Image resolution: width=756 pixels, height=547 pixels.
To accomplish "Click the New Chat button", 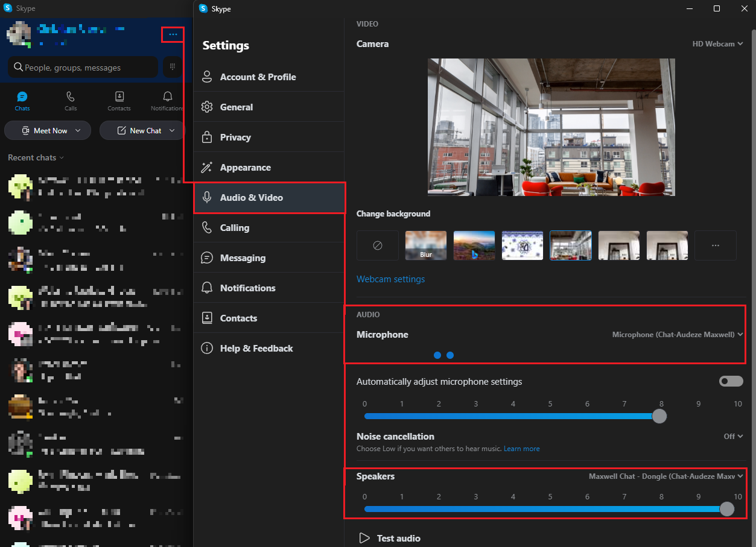I will pos(142,130).
